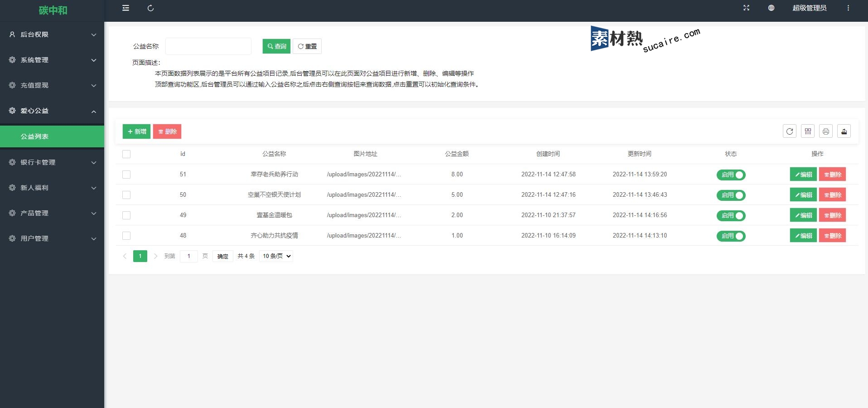Click the 查询 search button

[x=276, y=46]
